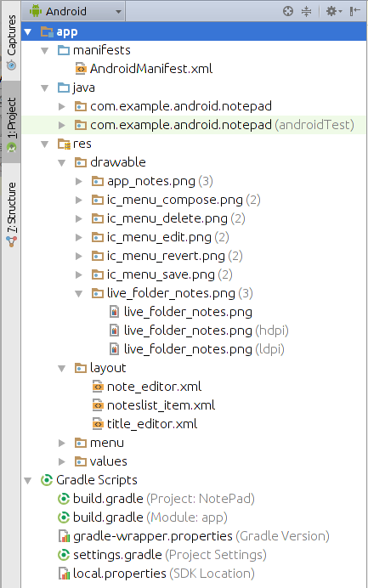Viewport: 368px width, 588px height.
Task: Open the 7: Structure side tab
Action: click(x=11, y=214)
